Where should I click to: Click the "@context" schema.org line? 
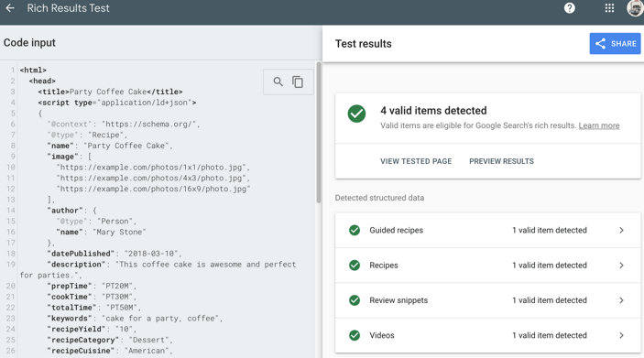(124, 124)
